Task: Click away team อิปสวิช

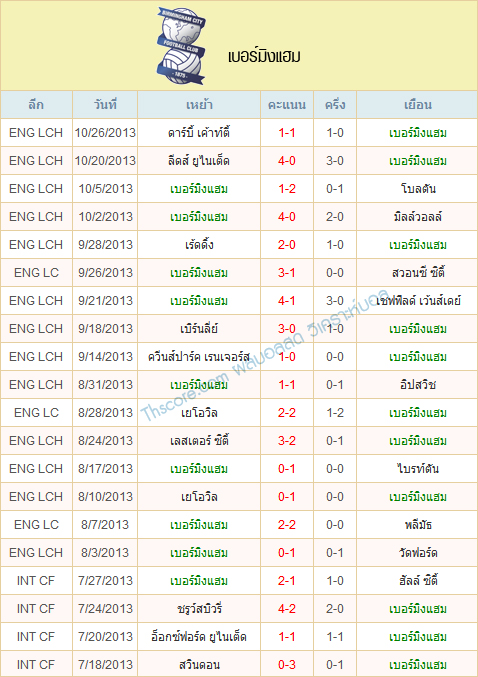Action: 418,385
